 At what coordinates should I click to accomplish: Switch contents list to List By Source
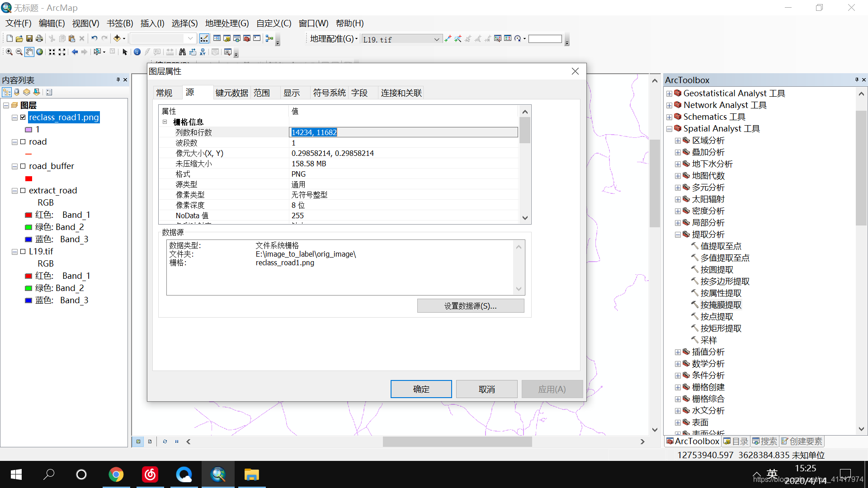[x=17, y=92]
